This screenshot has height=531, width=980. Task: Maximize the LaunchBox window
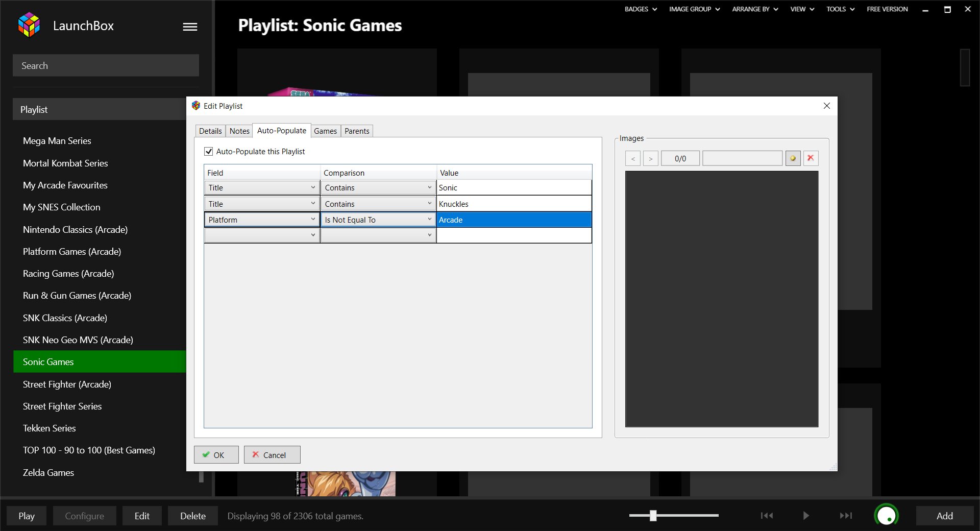[947, 9]
